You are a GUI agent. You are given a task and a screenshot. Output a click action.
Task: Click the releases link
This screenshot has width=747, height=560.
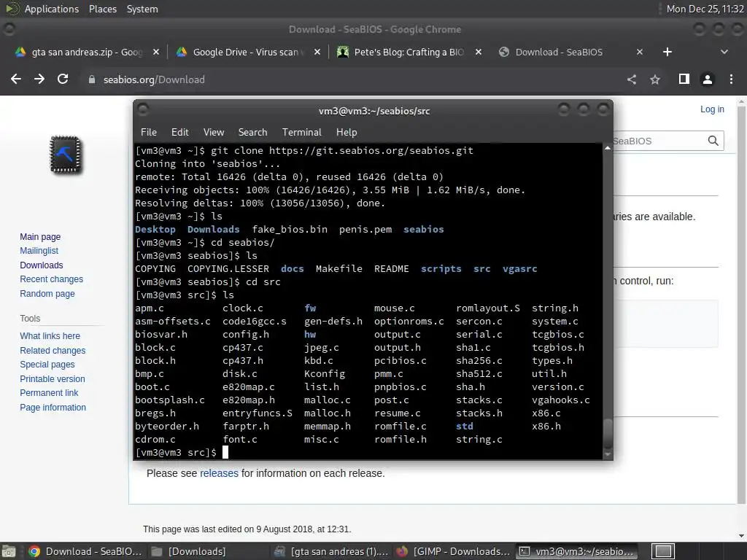pos(219,473)
